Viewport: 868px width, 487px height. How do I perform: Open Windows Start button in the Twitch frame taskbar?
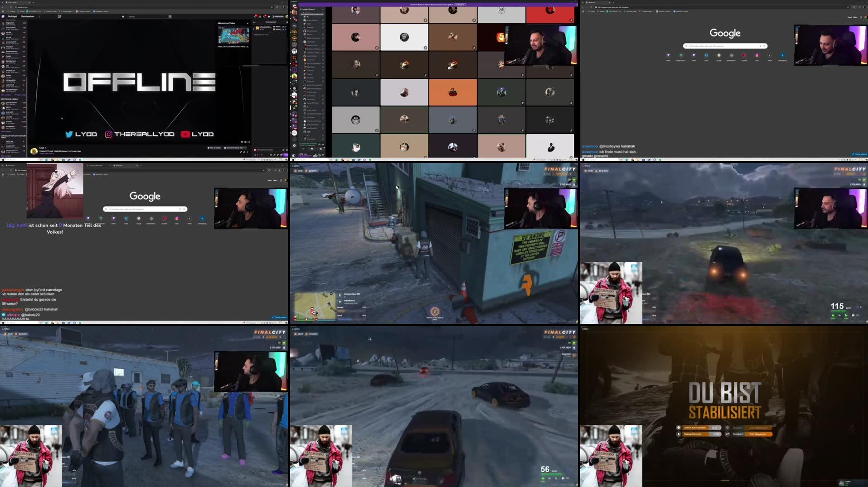pyautogui.click(x=2, y=159)
